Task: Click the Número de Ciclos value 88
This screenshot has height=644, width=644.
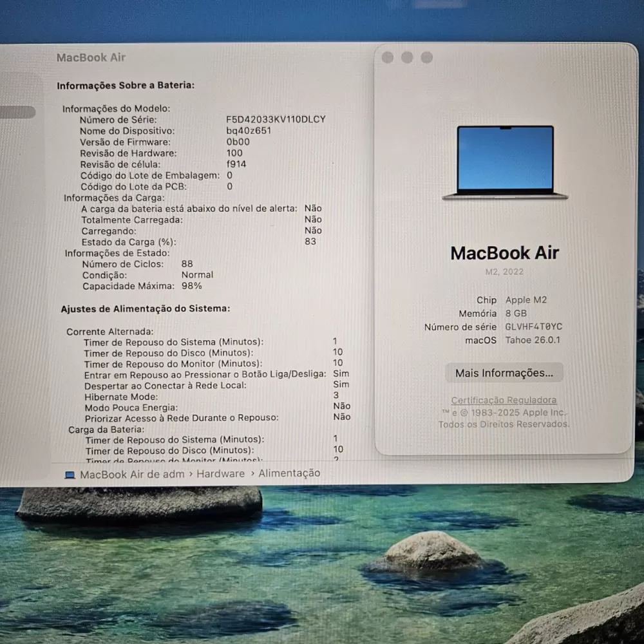Action: pyautogui.click(x=187, y=264)
